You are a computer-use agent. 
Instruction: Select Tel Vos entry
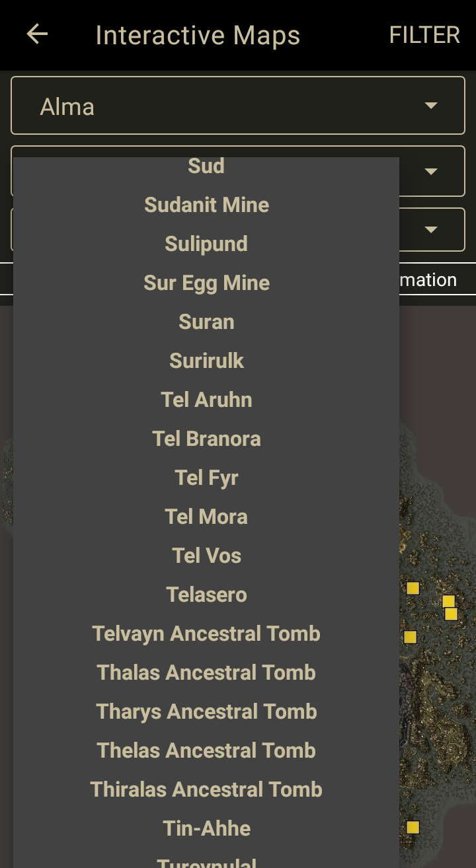(206, 556)
